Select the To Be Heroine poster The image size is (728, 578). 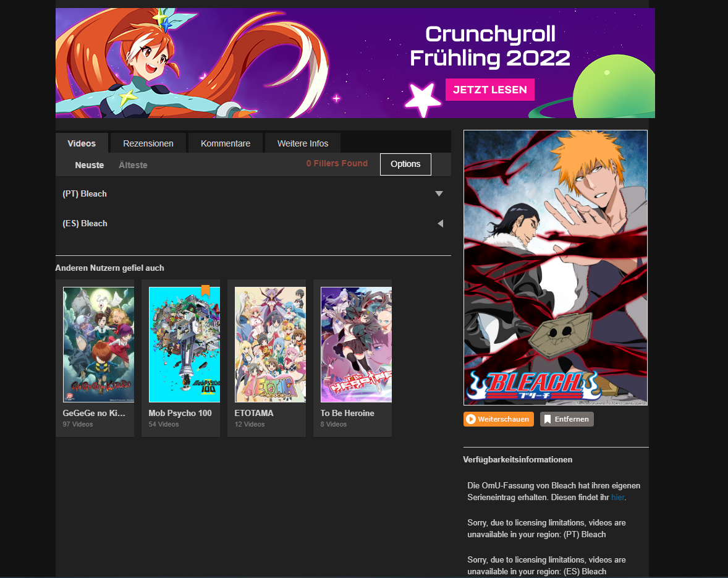click(356, 344)
